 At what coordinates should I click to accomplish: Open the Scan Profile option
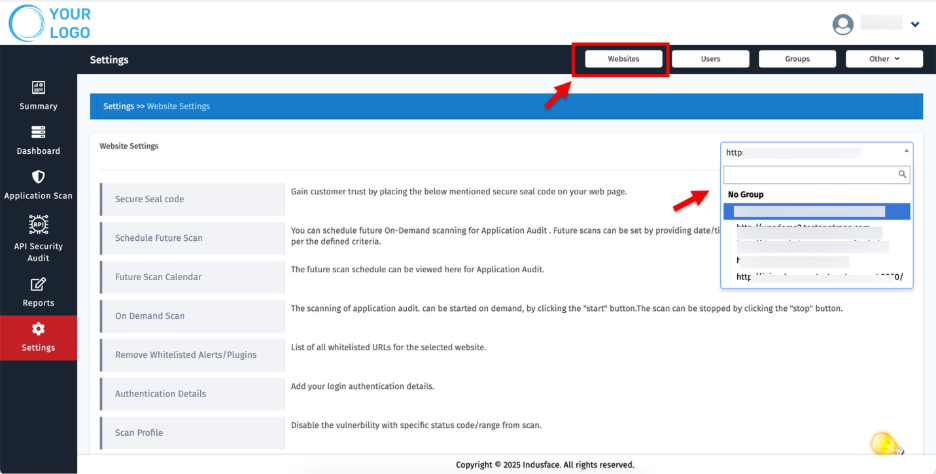192,433
